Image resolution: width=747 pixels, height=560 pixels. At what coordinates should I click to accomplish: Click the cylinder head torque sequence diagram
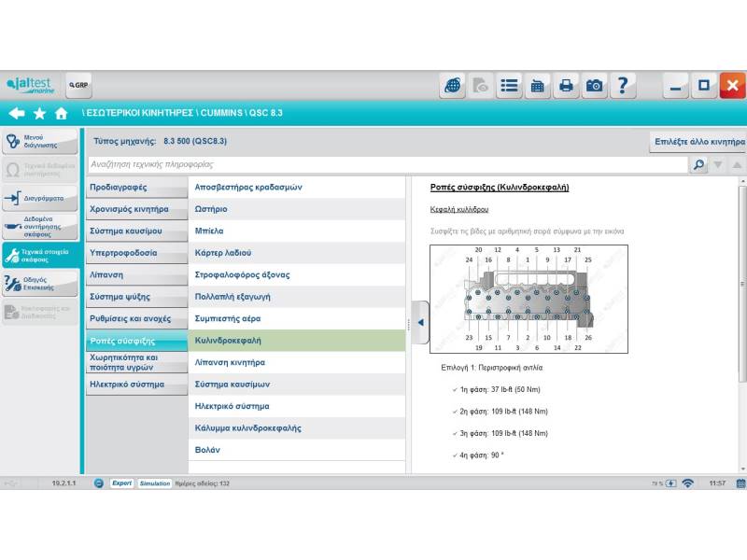[529, 299]
